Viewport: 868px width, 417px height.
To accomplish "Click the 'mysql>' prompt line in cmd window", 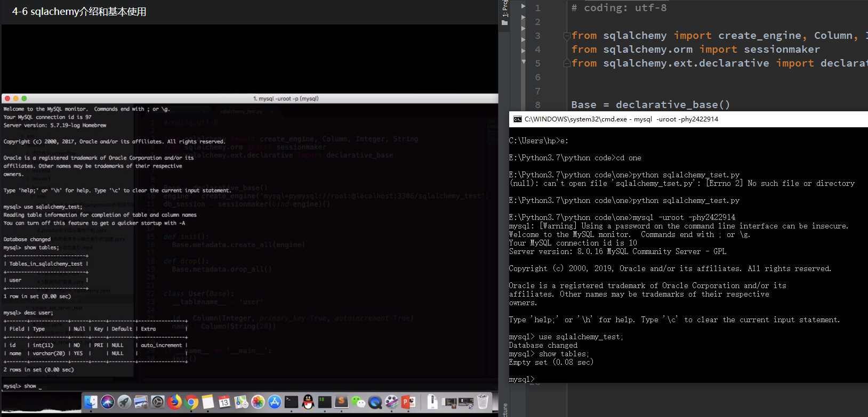I will (521, 379).
